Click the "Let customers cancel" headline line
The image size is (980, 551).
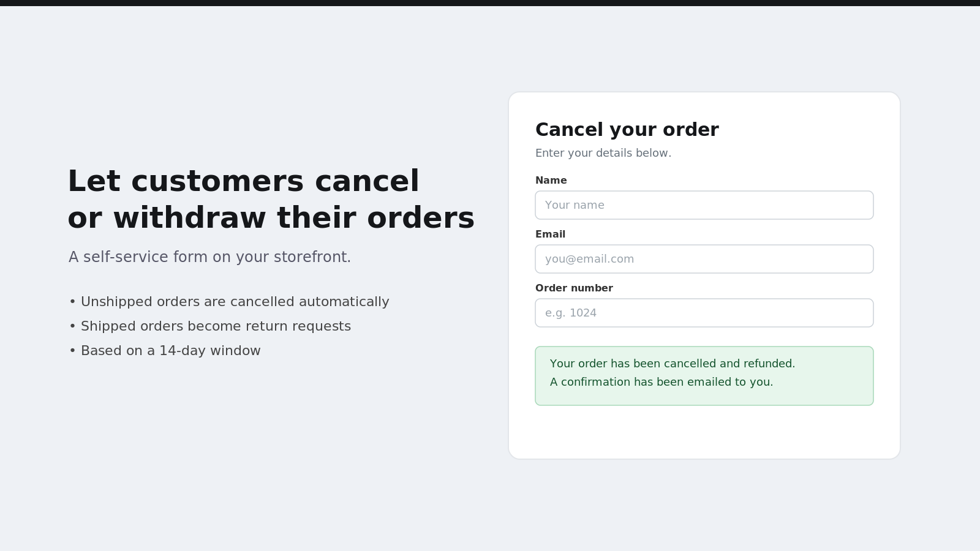(x=244, y=181)
